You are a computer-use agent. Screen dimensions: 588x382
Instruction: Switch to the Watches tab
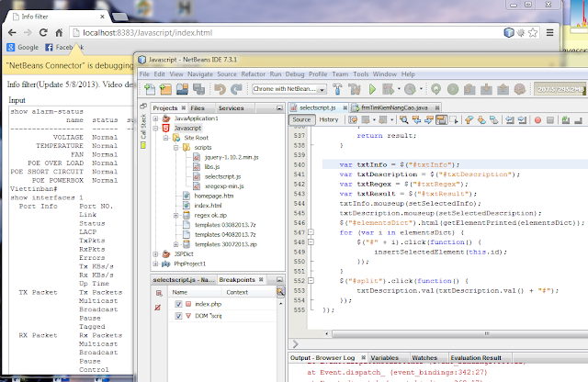(424, 358)
